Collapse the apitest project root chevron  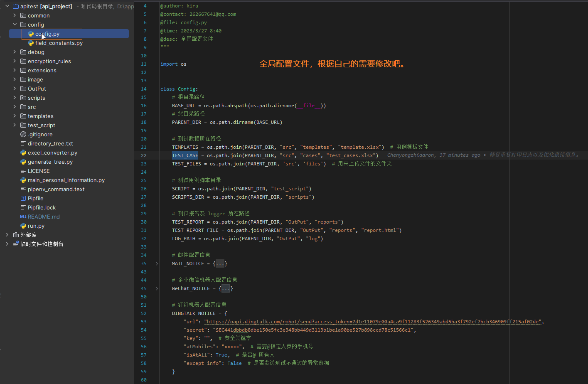7,6
